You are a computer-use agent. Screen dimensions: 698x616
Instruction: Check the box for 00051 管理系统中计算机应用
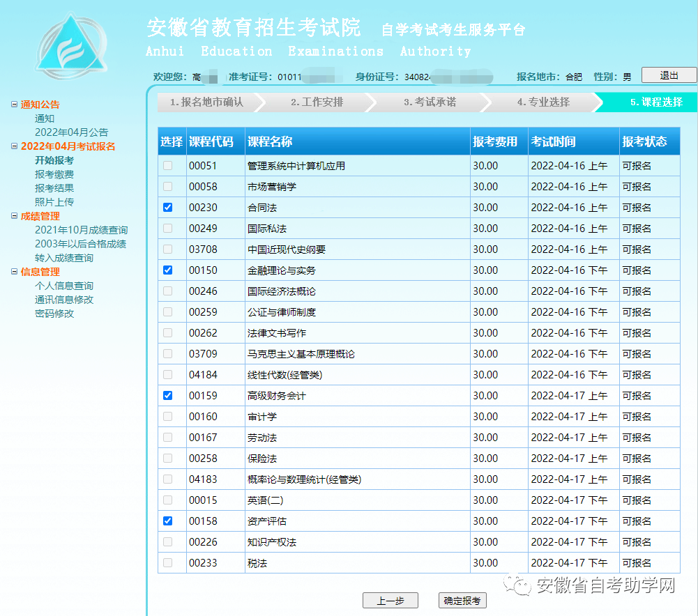tap(168, 165)
